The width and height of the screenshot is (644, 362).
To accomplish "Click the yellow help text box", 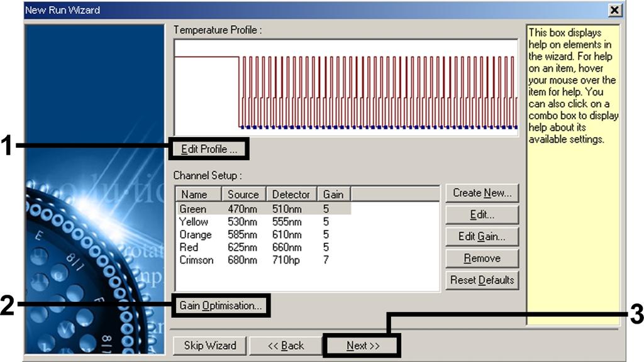I will click(x=573, y=175).
